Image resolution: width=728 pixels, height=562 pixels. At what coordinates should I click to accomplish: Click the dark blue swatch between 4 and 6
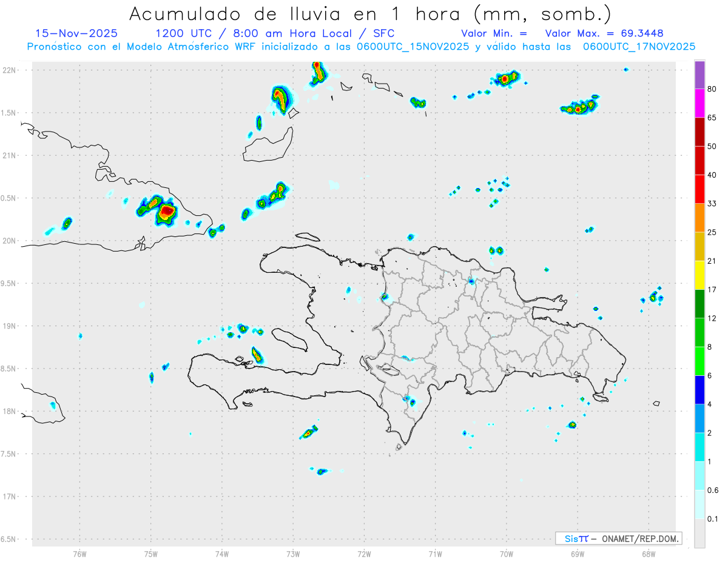[x=699, y=389]
